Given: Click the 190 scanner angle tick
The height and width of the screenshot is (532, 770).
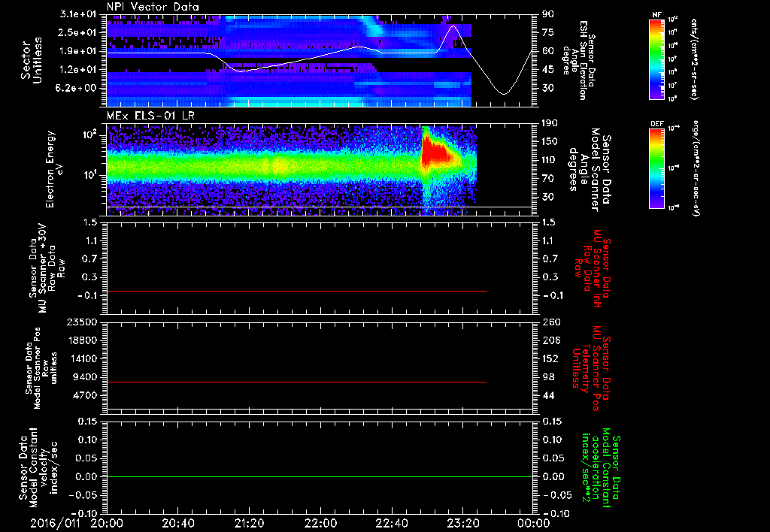Looking at the screenshot, I should coord(550,123).
